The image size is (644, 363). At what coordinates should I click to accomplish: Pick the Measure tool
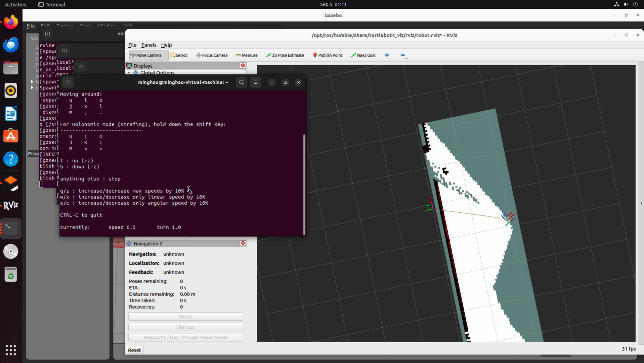tap(247, 55)
